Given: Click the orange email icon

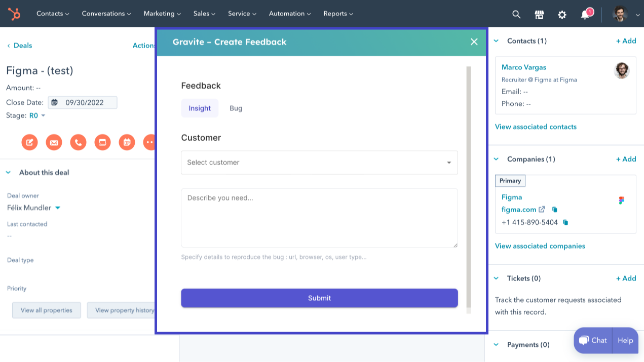Looking at the screenshot, I should (x=54, y=142).
